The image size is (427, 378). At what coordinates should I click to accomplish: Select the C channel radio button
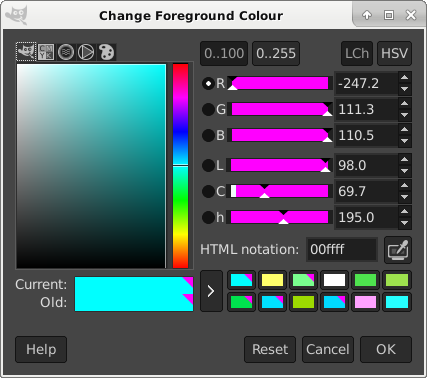[x=208, y=191]
